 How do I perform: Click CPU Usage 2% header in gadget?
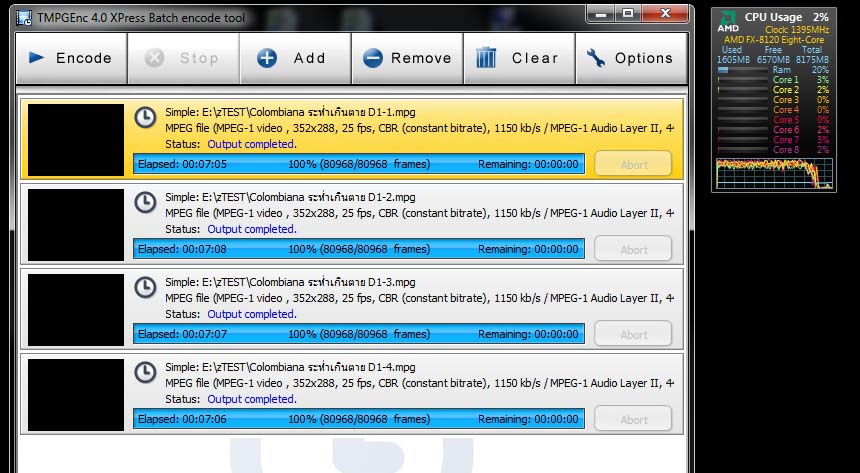coord(787,17)
